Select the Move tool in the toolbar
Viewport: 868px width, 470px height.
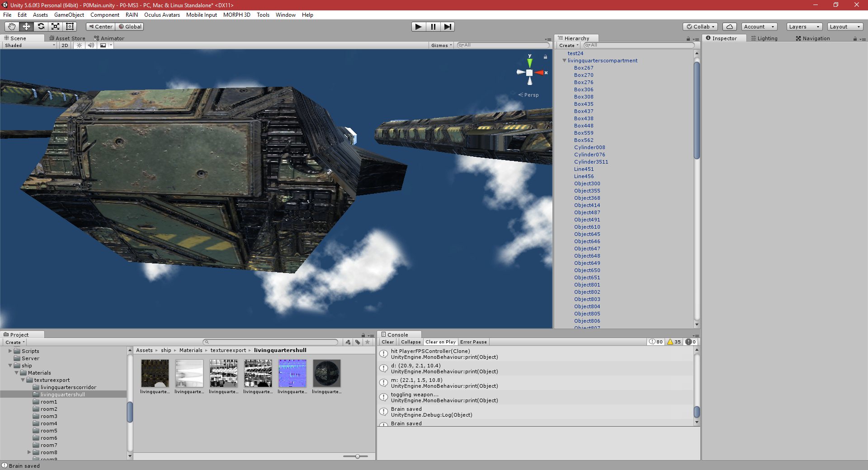(x=26, y=27)
